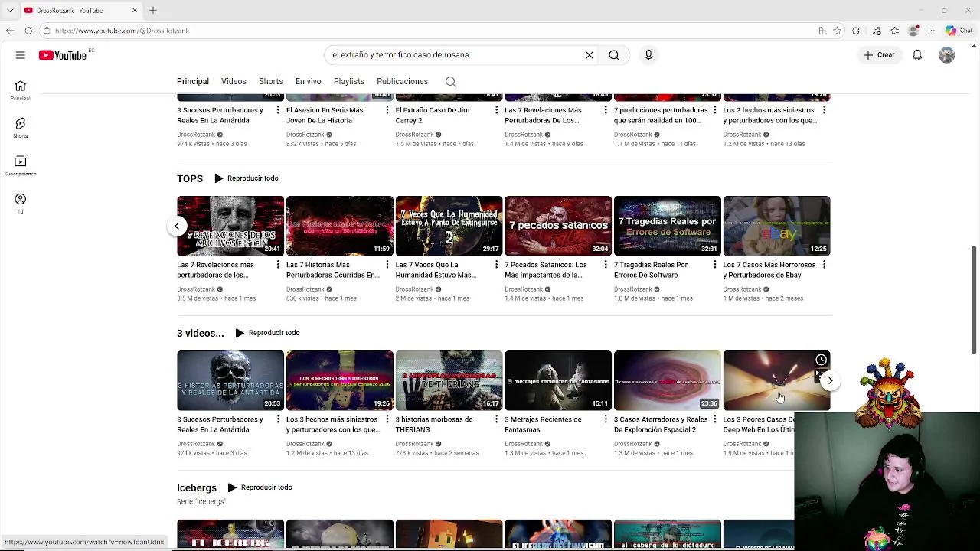The height and width of the screenshot is (551, 980).
Task: Show next videos in 3 videos row
Action: coord(830,380)
